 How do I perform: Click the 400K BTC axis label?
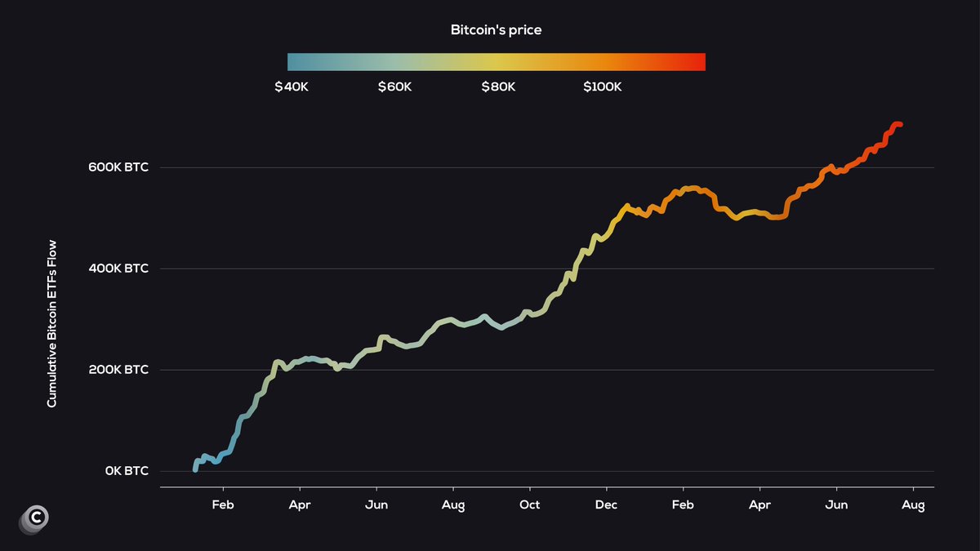click(119, 269)
